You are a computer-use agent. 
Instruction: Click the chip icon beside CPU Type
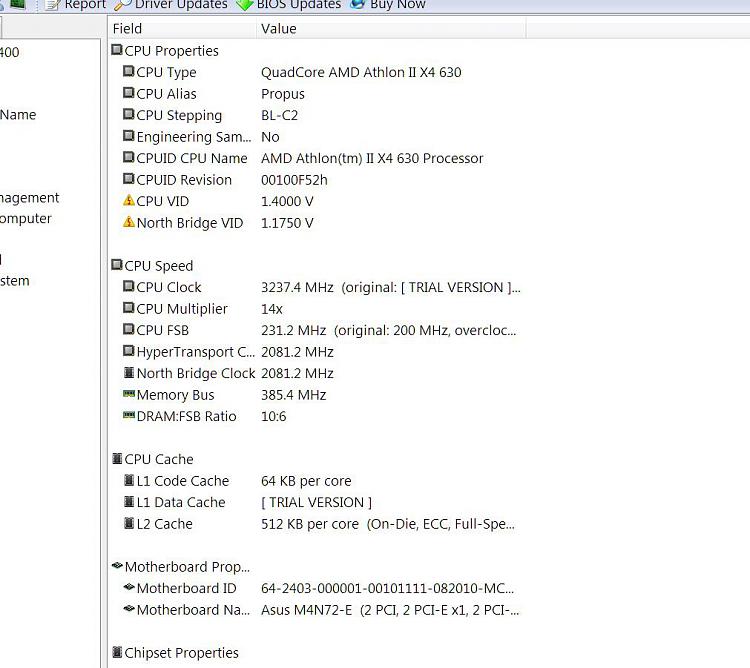pos(128,71)
